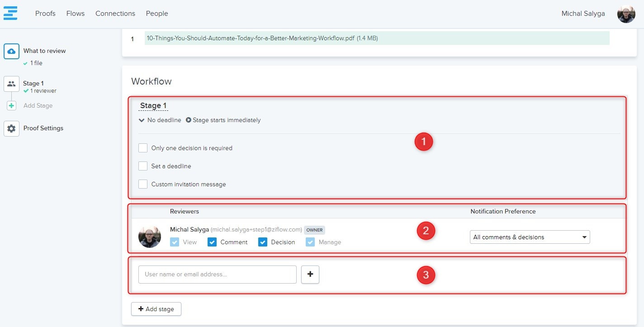Enable Only one decision is required
The image size is (644, 327).
(x=143, y=148)
